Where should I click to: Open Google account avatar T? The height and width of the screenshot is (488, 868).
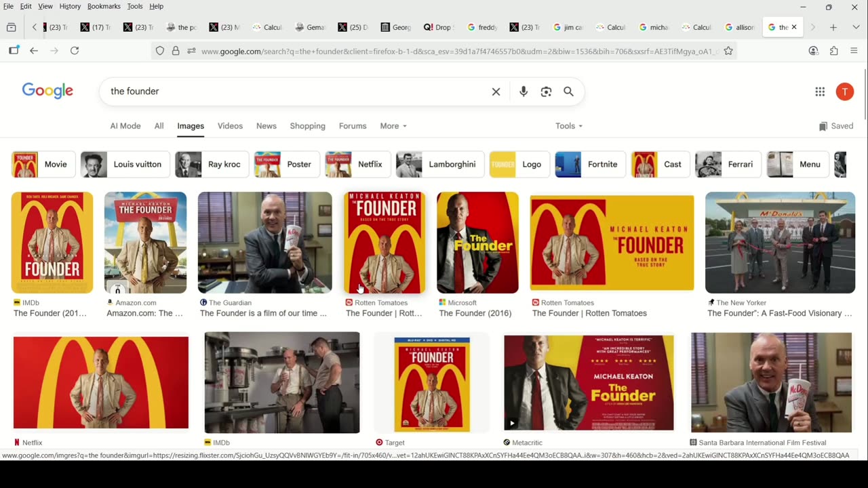844,91
